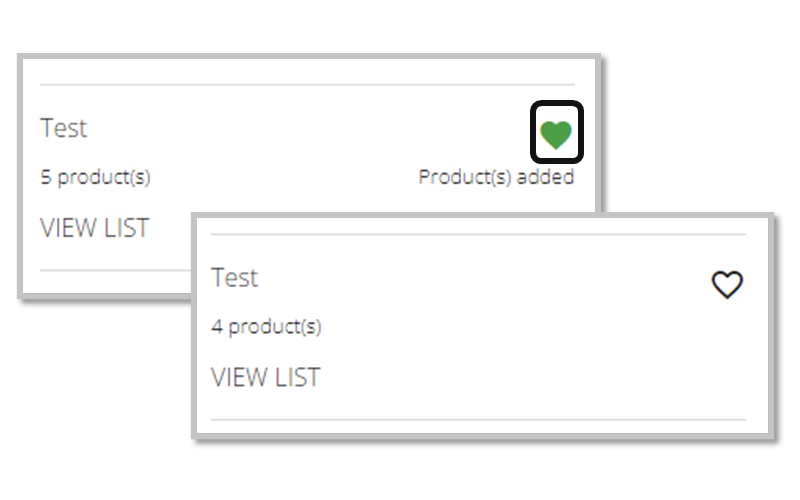Unfavorite the Test list with 5 products
800x500 pixels.
556,133
